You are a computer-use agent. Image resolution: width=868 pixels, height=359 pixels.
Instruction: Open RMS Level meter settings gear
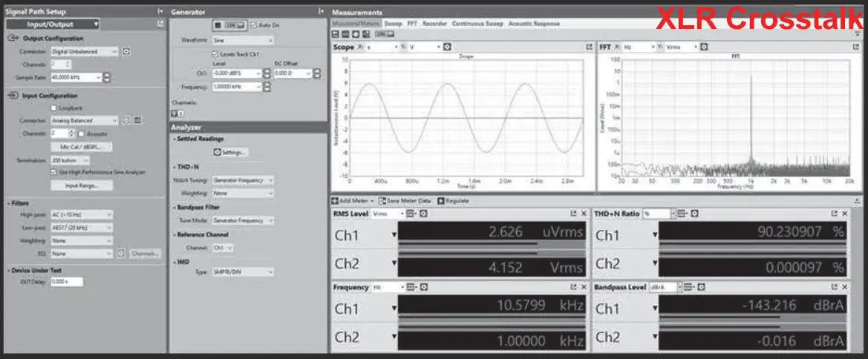[423, 214]
